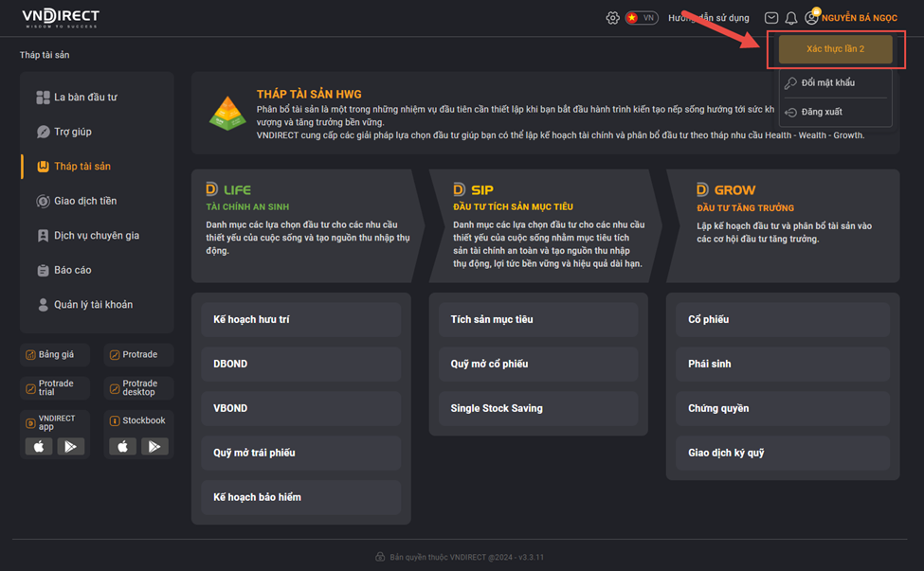Image resolution: width=924 pixels, height=571 pixels.
Task: Click the Tháp tài sản breadcrumb text
Action: pyautogui.click(x=45, y=55)
